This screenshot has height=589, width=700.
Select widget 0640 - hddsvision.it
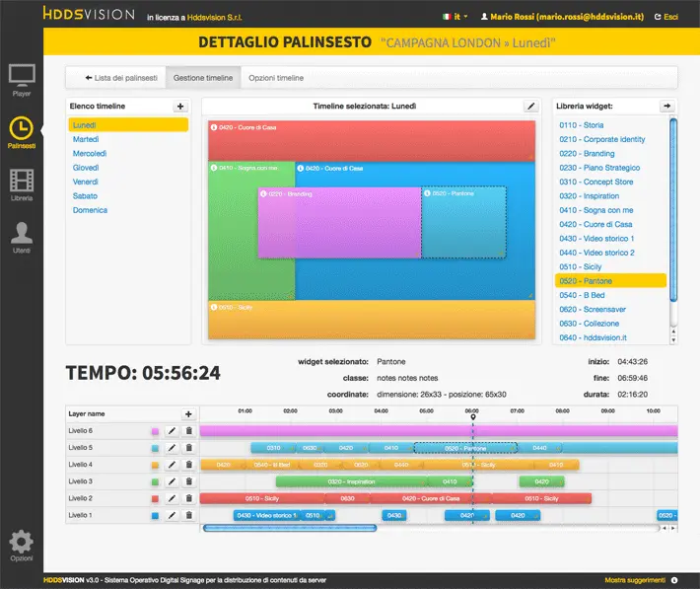point(593,337)
